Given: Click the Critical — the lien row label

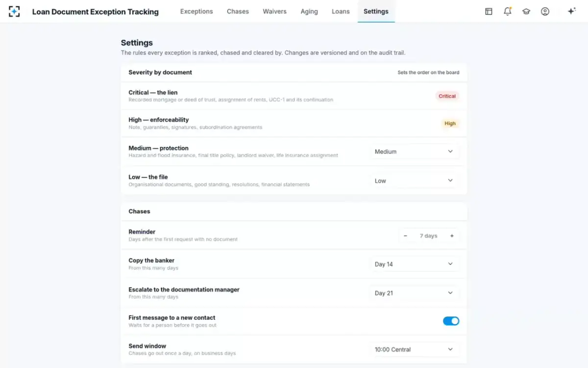Looking at the screenshot, I should (153, 92).
